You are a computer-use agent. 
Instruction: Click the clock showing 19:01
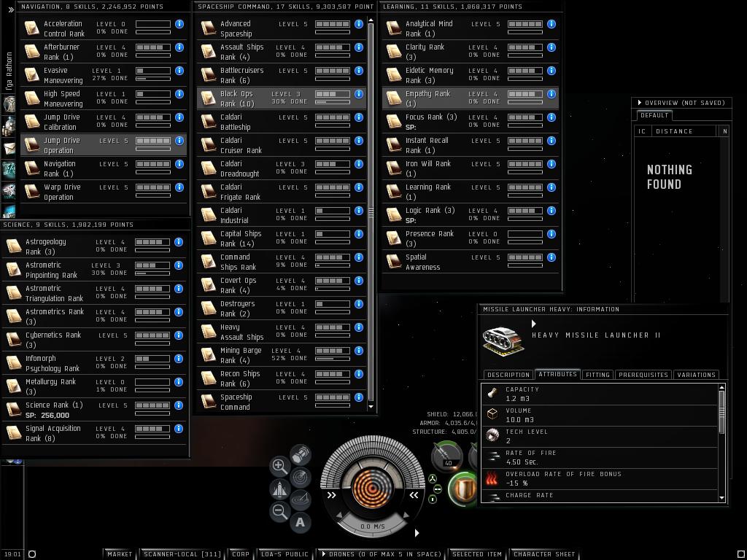point(13,554)
